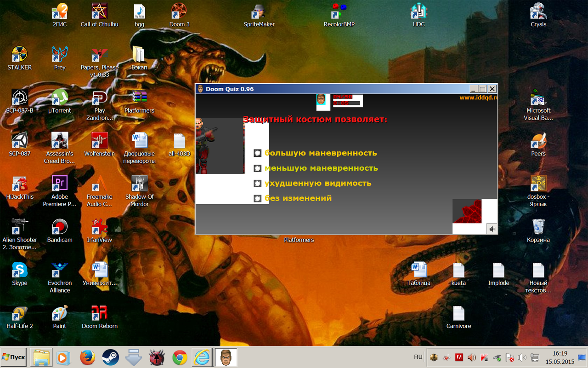Open the Таблица Word document

[418, 274]
